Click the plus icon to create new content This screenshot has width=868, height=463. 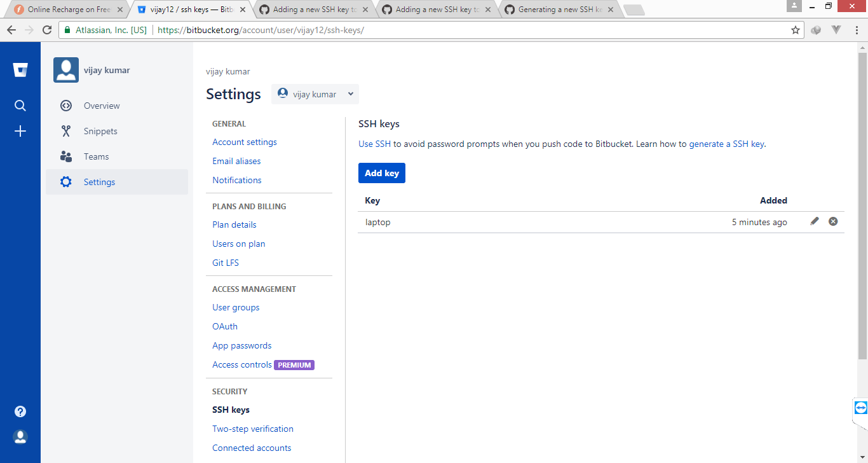click(x=20, y=131)
